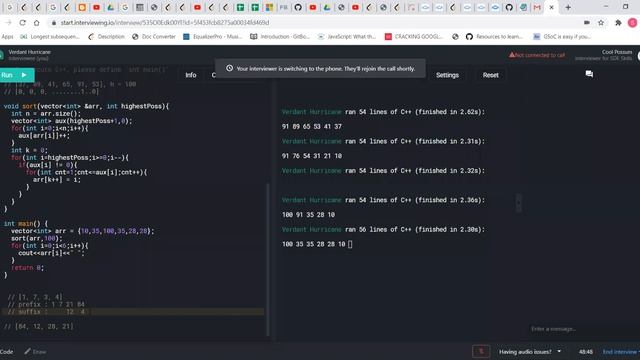
Task: Switch to the Gmail browser tab
Action: [537, 7]
